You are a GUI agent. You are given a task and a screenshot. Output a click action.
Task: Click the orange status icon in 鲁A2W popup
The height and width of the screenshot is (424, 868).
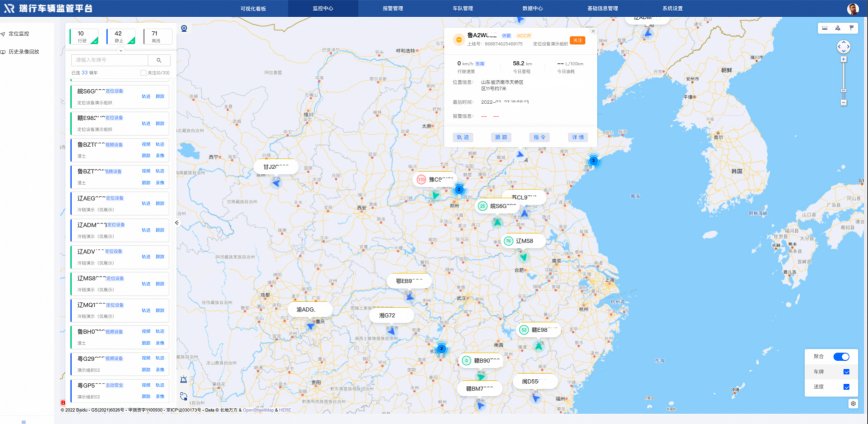[458, 39]
